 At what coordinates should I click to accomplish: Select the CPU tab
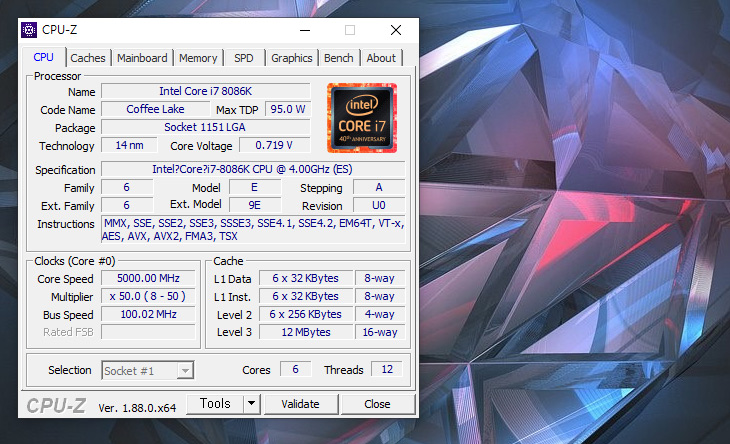[43, 57]
